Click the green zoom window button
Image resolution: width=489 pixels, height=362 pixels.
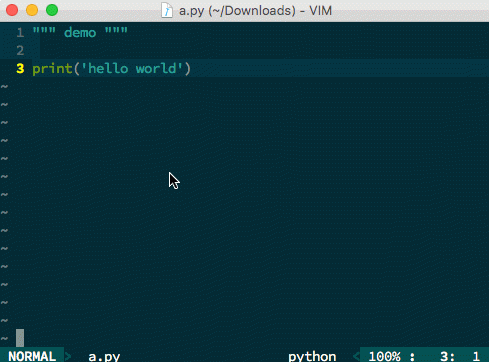pos(52,10)
